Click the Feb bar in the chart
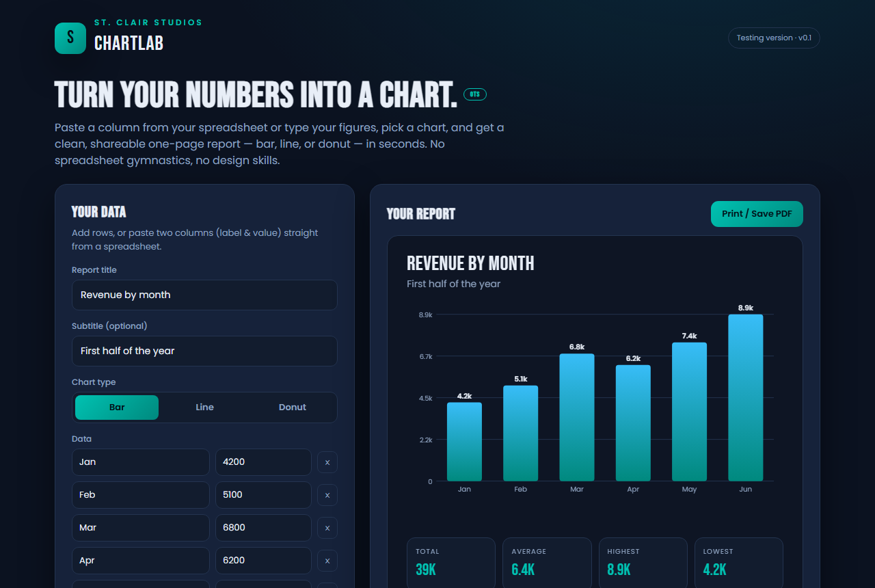This screenshot has width=875, height=588. (521, 433)
